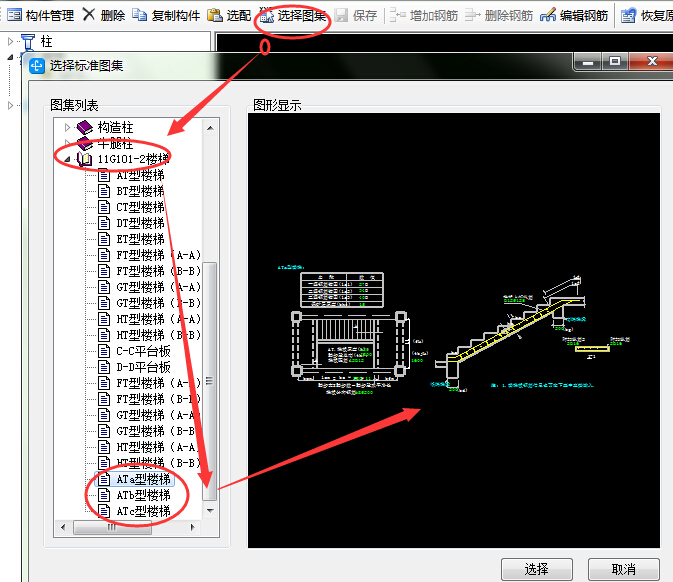Minimize the 选择标准图集 dialog
The image size is (673, 582).
(588, 62)
